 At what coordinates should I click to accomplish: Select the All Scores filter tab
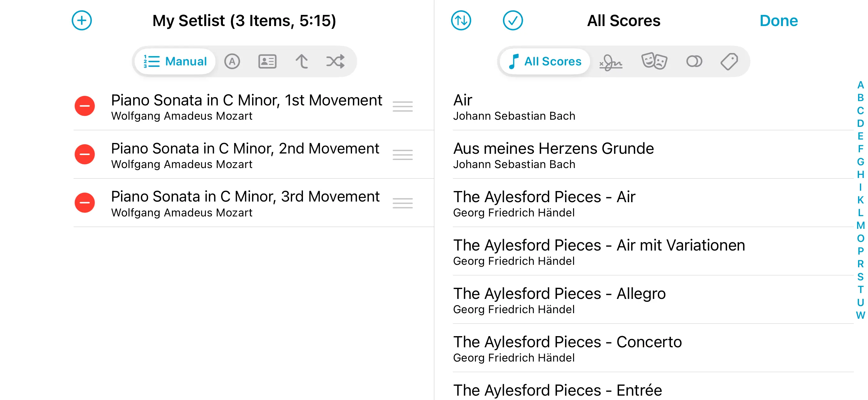[545, 62]
